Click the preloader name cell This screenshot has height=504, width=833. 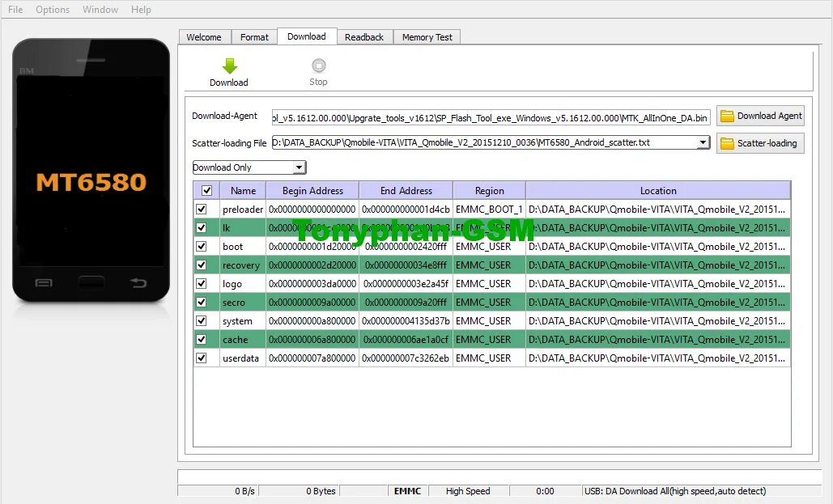243,210
